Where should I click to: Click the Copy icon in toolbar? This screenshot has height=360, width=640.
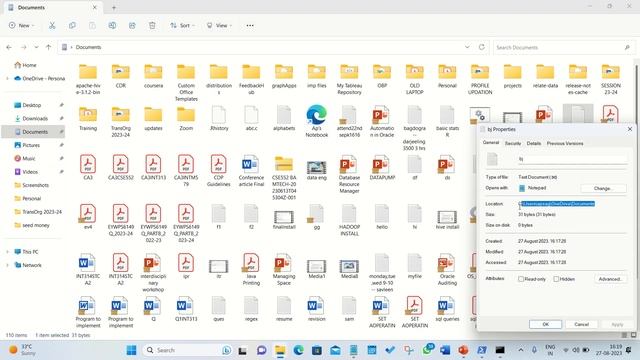pyautogui.click(x=72, y=25)
